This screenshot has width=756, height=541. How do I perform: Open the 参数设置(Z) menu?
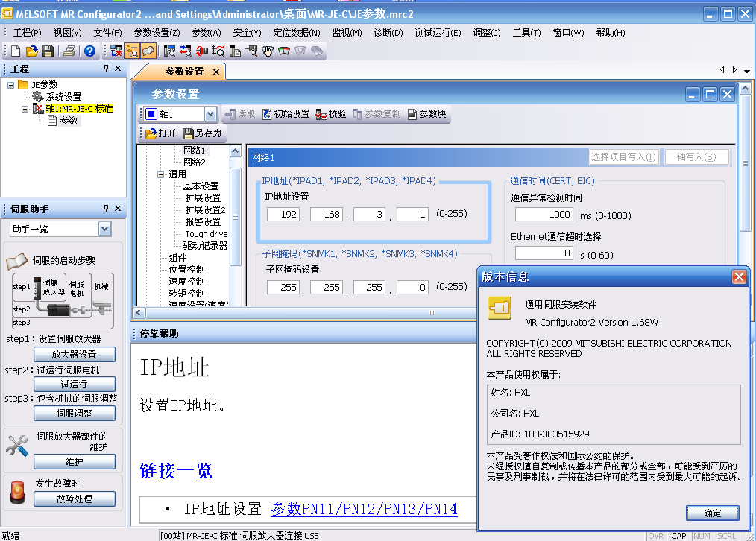click(x=157, y=33)
